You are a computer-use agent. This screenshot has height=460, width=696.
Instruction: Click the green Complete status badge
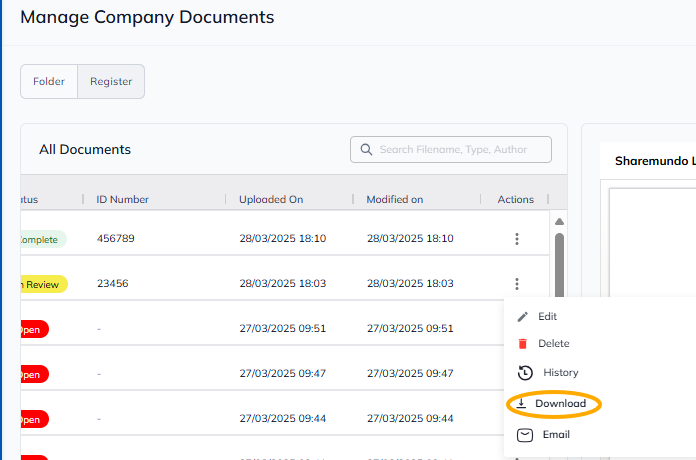[x=42, y=239]
